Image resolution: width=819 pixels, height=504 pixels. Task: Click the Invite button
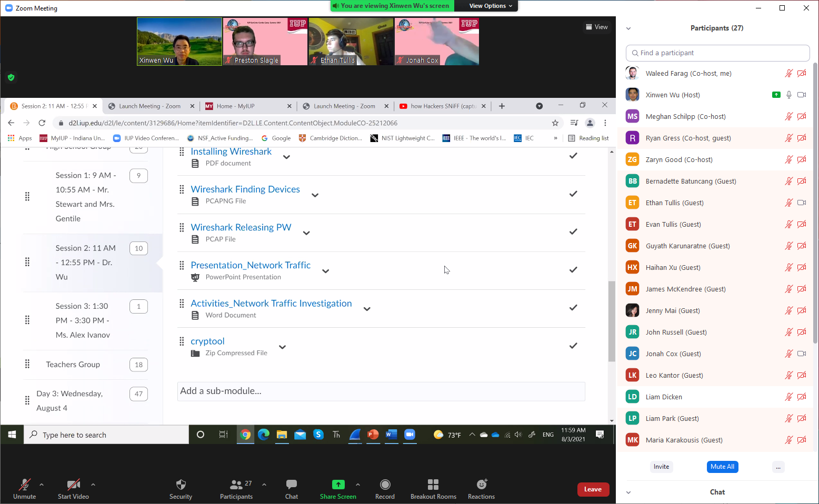tap(661, 467)
